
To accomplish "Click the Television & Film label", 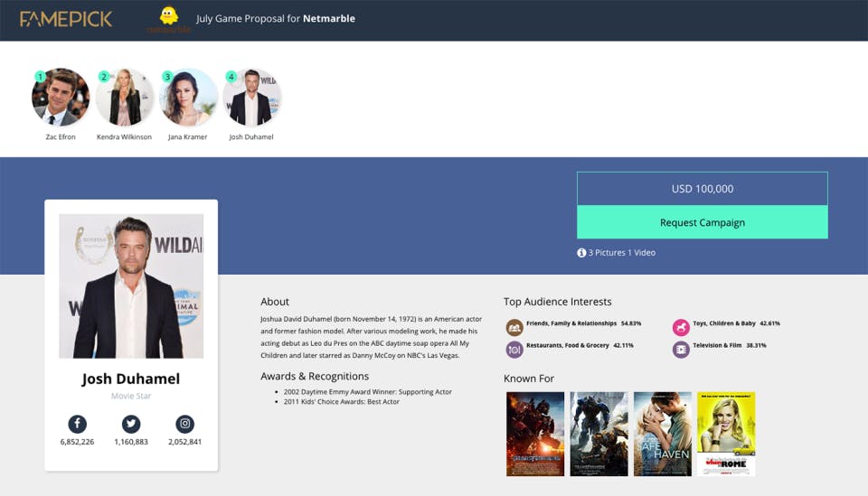I will (x=717, y=346).
